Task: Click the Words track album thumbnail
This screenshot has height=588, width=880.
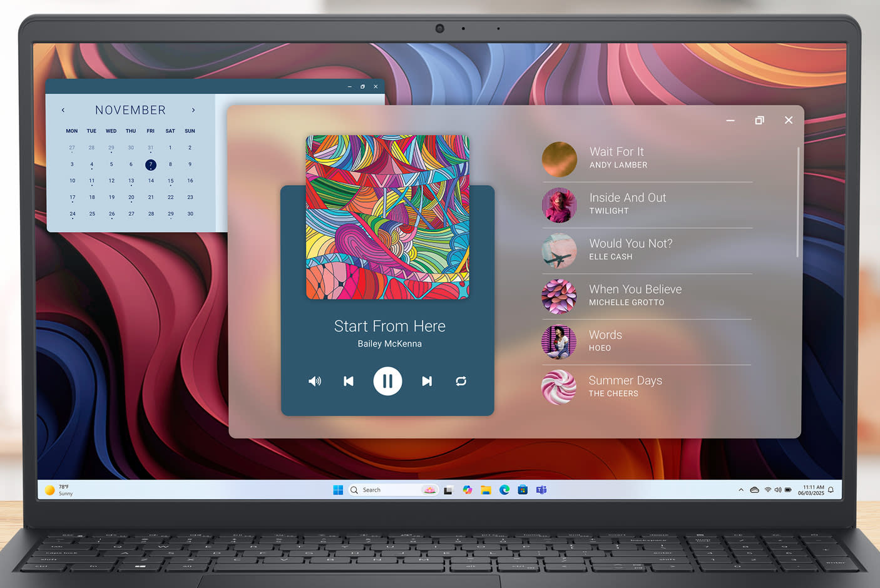Action: click(559, 342)
